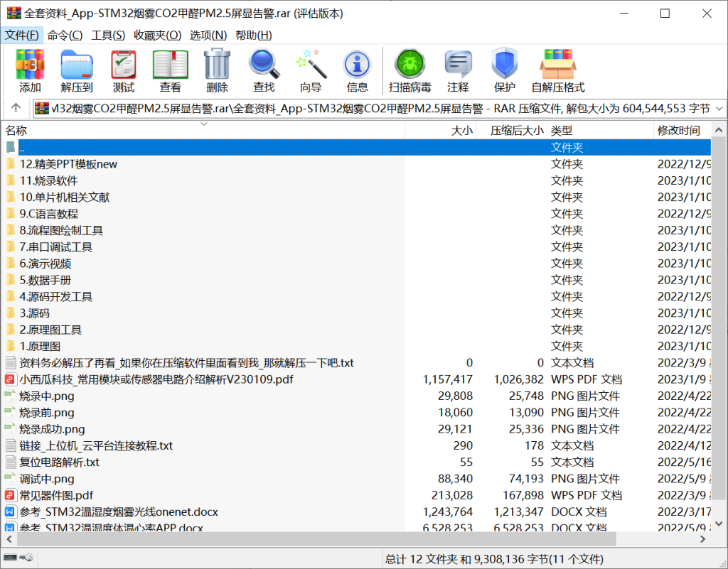
Task: Click the sort chevron on the 名称 column
Action: pyautogui.click(x=204, y=123)
